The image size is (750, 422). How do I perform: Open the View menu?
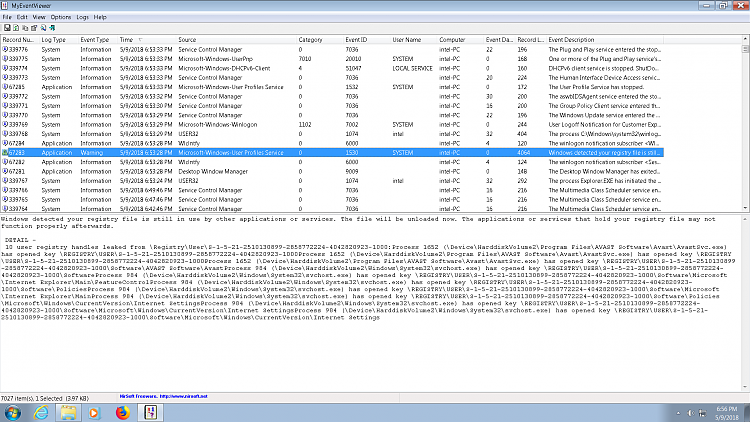click(x=39, y=17)
